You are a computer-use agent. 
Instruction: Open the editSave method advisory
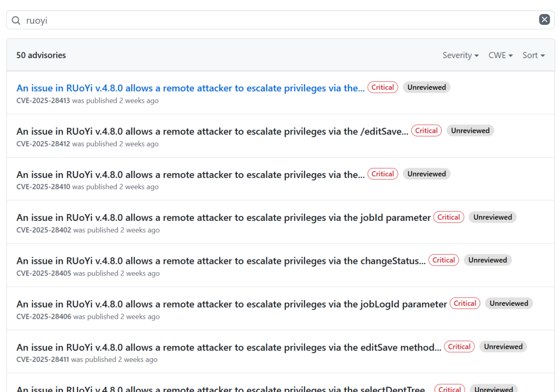pos(229,347)
